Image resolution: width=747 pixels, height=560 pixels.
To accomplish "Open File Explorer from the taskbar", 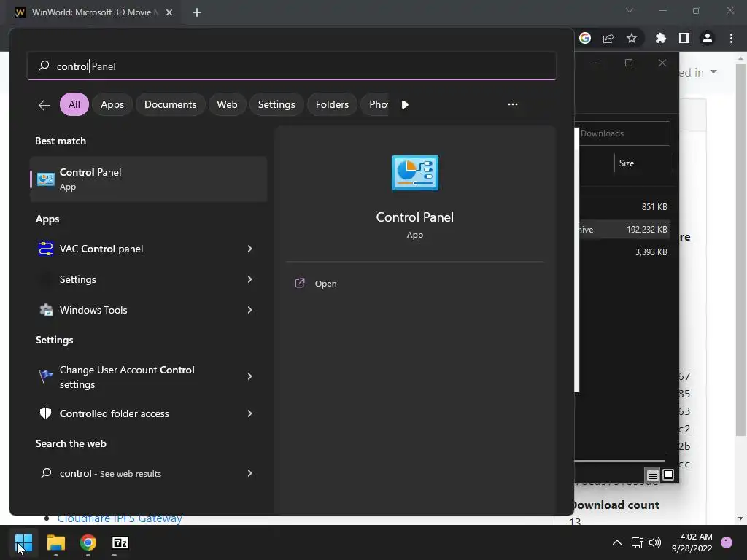I will pyautogui.click(x=55, y=542).
